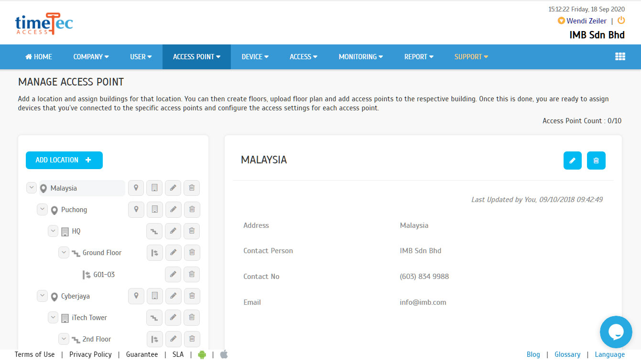Open the REPORT menu
The width and height of the screenshot is (641, 364).
click(x=419, y=57)
